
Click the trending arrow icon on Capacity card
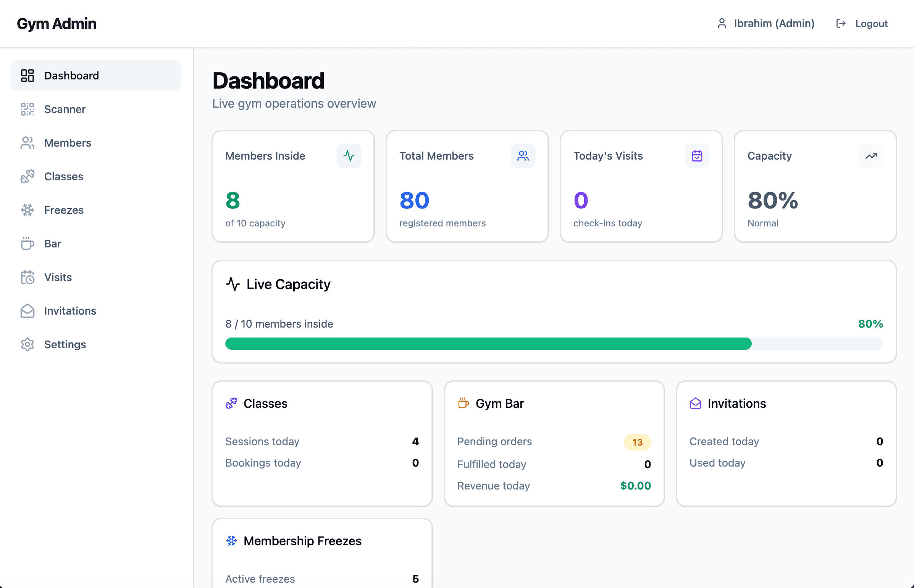click(x=871, y=156)
